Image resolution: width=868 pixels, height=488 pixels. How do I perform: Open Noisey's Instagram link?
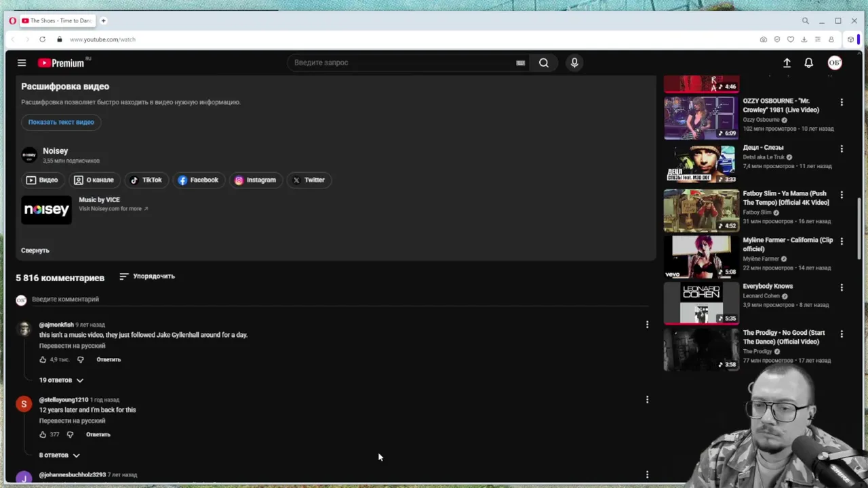(x=255, y=180)
